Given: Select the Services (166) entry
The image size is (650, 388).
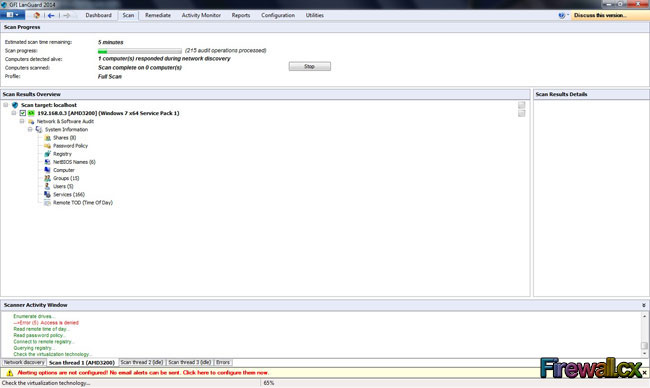Looking at the screenshot, I should coord(68,194).
